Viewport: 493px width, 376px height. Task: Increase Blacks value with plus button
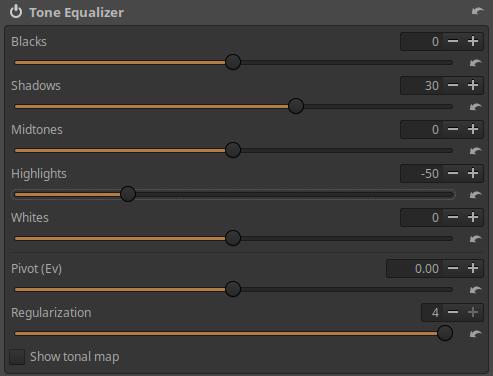pyautogui.click(x=473, y=41)
